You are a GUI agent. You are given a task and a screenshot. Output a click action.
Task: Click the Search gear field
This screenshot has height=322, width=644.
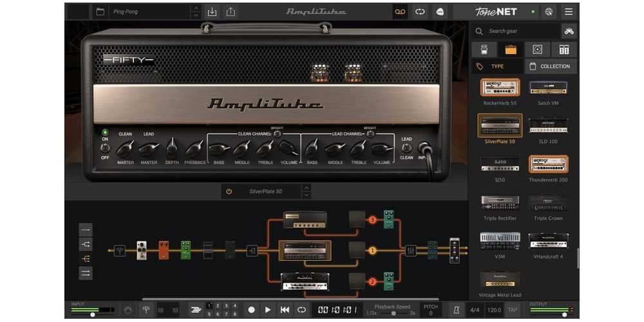tap(516, 31)
